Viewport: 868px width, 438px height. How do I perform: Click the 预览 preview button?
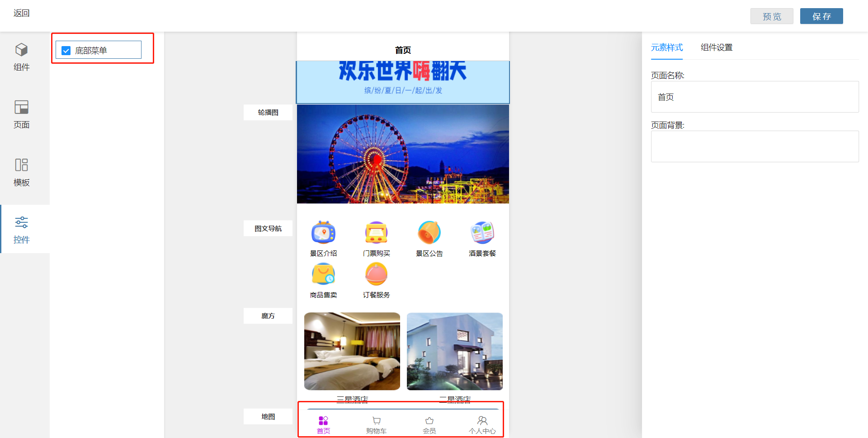[x=771, y=16]
